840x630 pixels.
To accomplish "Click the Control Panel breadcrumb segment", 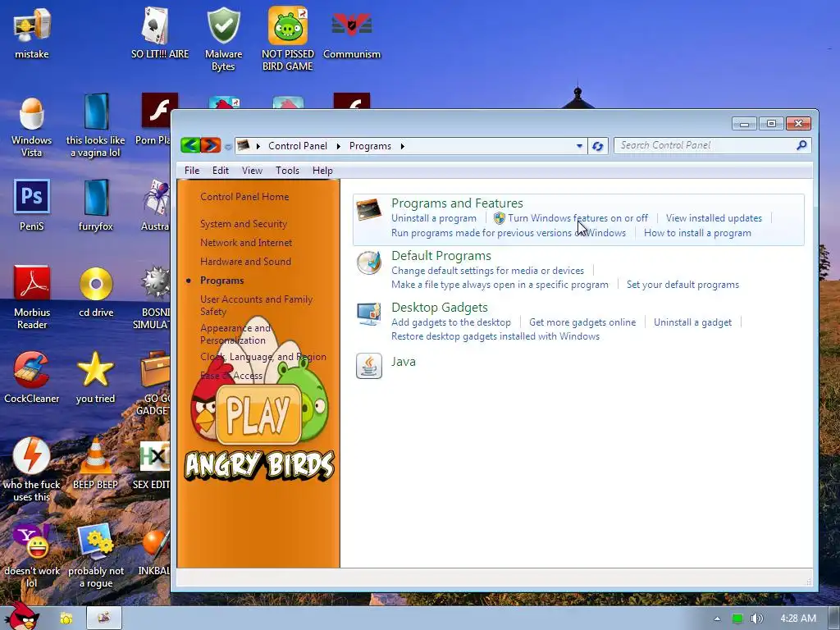I will click(297, 146).
